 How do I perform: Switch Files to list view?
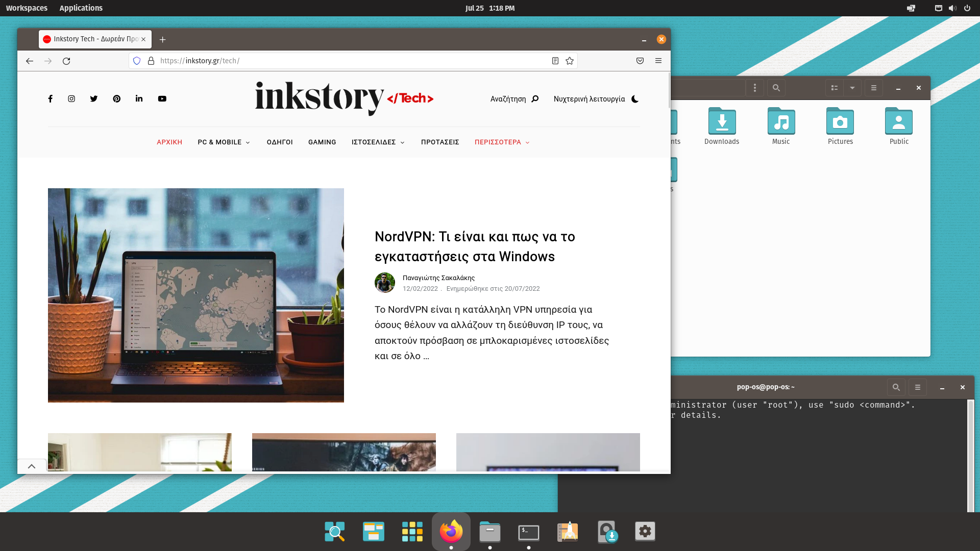835,87
